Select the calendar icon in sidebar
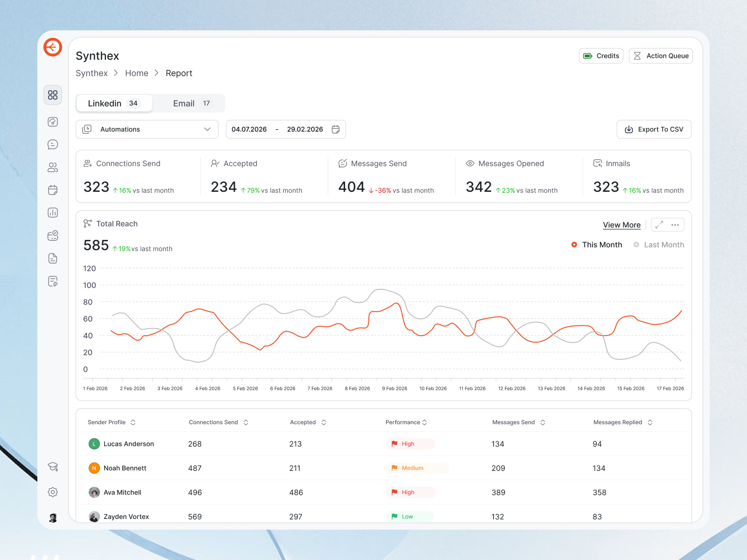The height and width of the screenshot is (560, 747). click(x=53, y=189)
